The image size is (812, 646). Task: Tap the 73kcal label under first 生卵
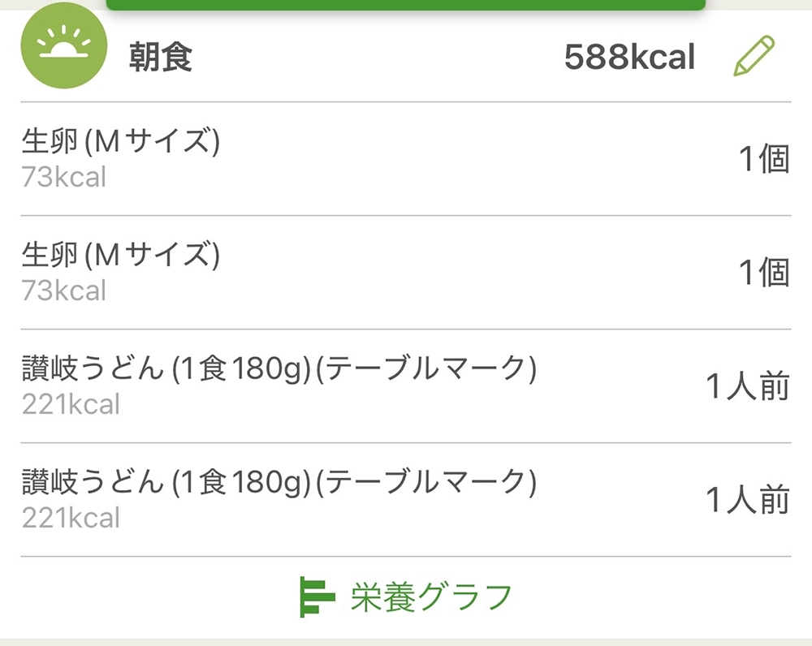pos(64,177)
